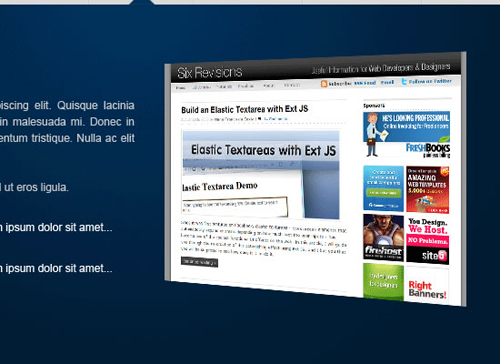Viewport: 500px width, 364px height.
Task: Select the Home item in the site nav
Action: pos(180,88)
